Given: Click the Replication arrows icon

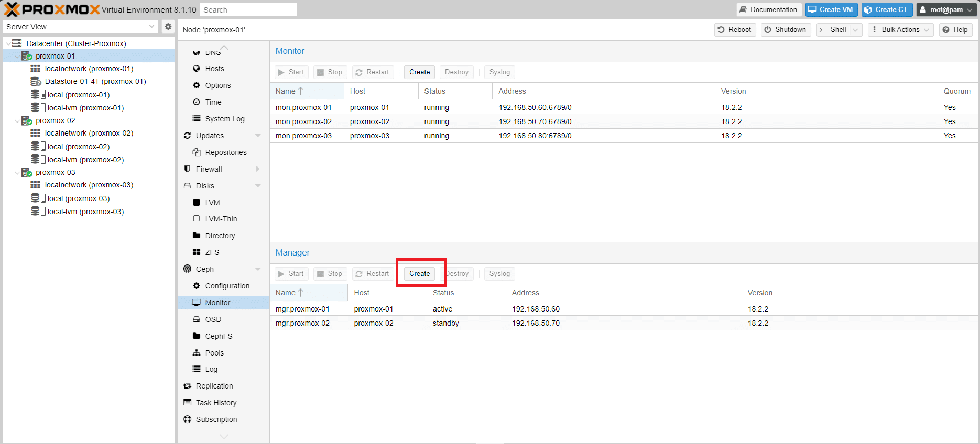Looking at the screenshot, I should (187, 386).
